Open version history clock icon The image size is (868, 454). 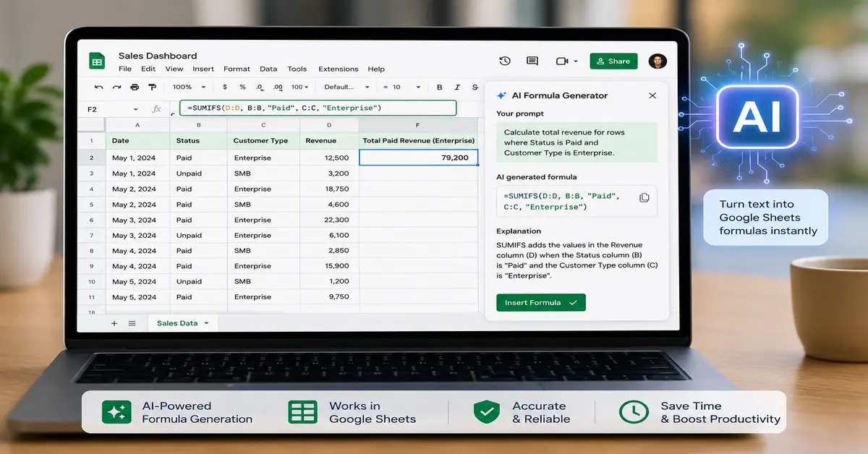click(505, 61)
